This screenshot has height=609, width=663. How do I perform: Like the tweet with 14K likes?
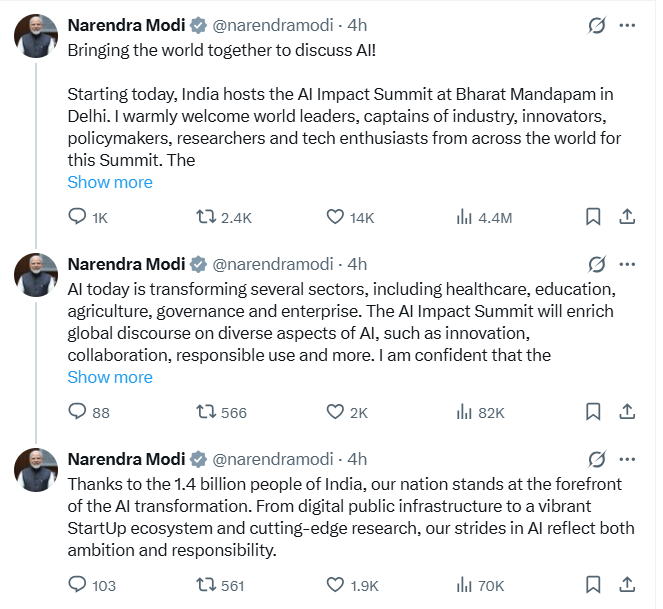point(337,217)
